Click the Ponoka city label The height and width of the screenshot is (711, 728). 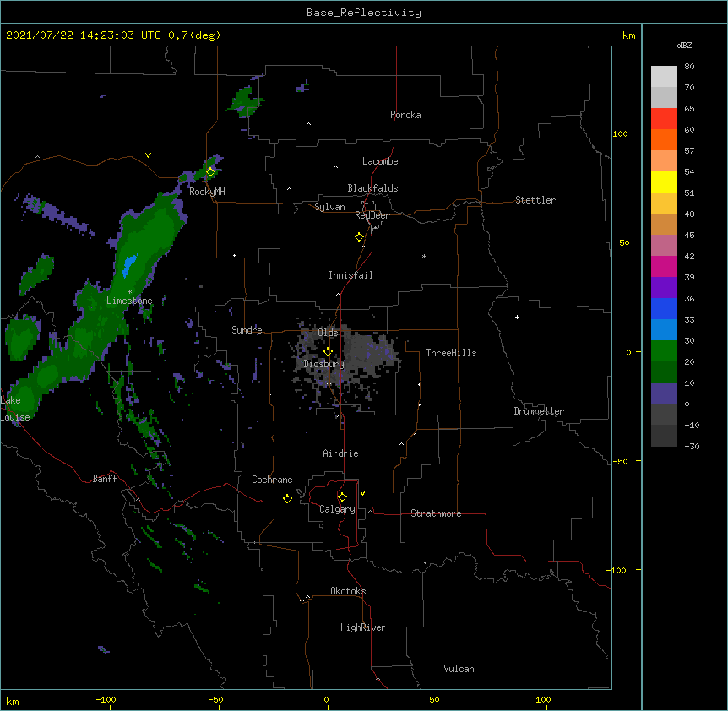pyautogui.click(x=405, y=115)
